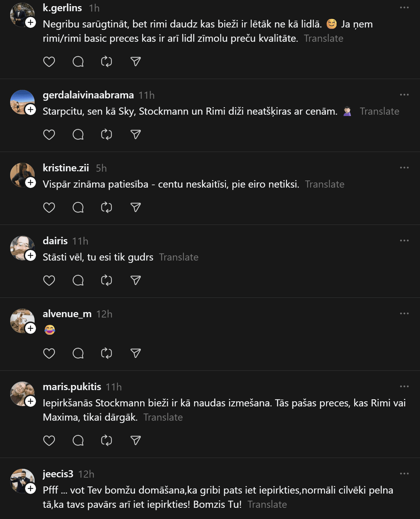420x519 pixels.
Task: Reply to maris.pukitis's Stockmann comment
Action: (x=78, y=441)
